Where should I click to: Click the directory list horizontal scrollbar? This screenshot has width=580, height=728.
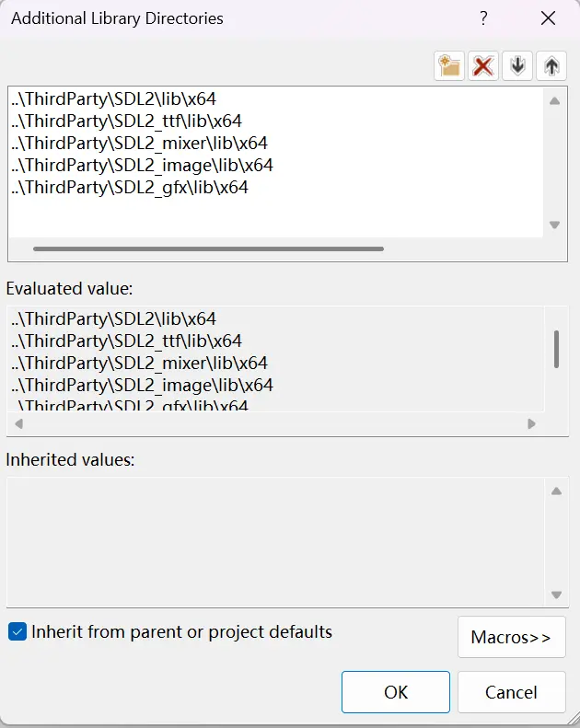208,248
